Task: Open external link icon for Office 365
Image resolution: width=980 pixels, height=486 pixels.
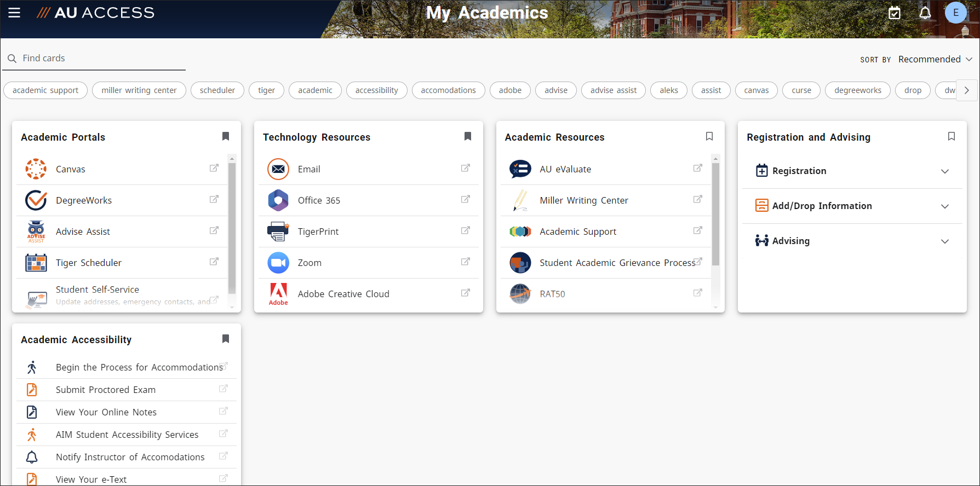Action: 466,199
